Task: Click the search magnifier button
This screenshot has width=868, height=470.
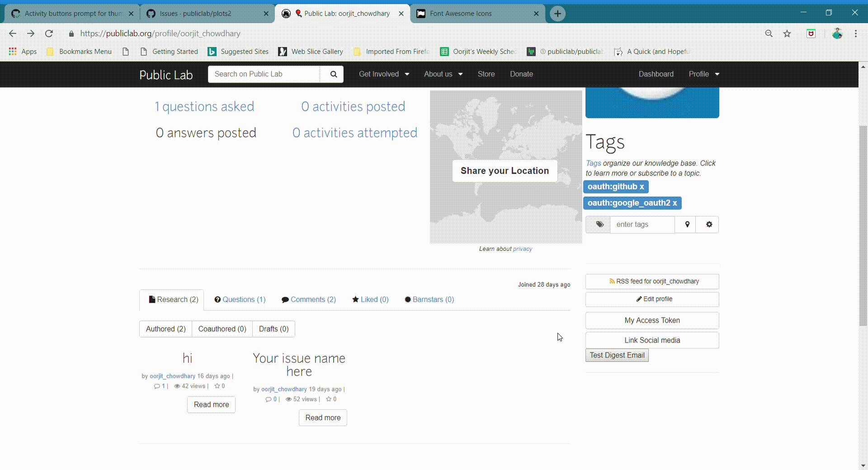Action: [333, 74]
